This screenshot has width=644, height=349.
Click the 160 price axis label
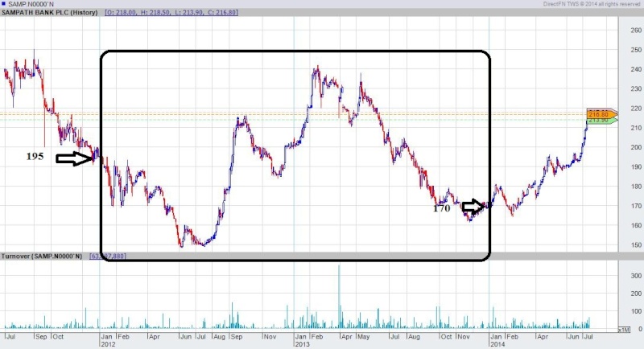(x=636, y=225)
